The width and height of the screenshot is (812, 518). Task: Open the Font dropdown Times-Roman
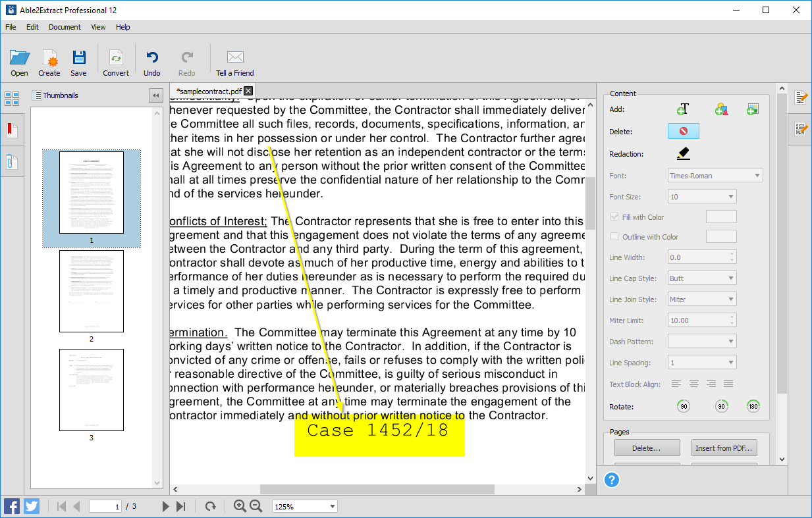[x=715, y=176]
